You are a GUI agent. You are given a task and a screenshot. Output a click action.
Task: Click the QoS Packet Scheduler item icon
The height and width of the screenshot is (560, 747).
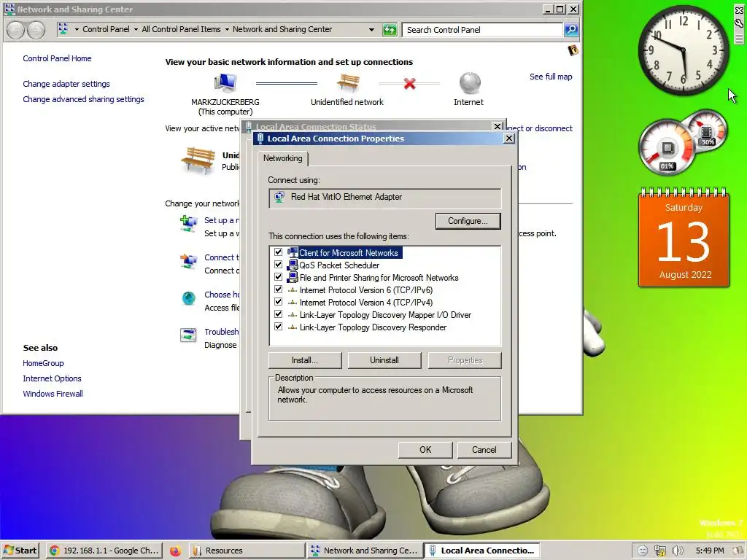tap(293, 265)
